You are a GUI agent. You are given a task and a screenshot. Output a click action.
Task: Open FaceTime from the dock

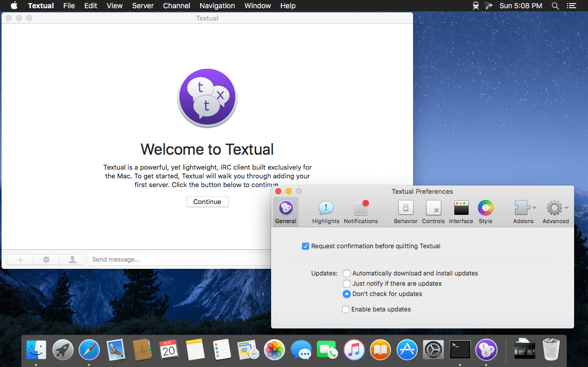(x=327, y=350)
